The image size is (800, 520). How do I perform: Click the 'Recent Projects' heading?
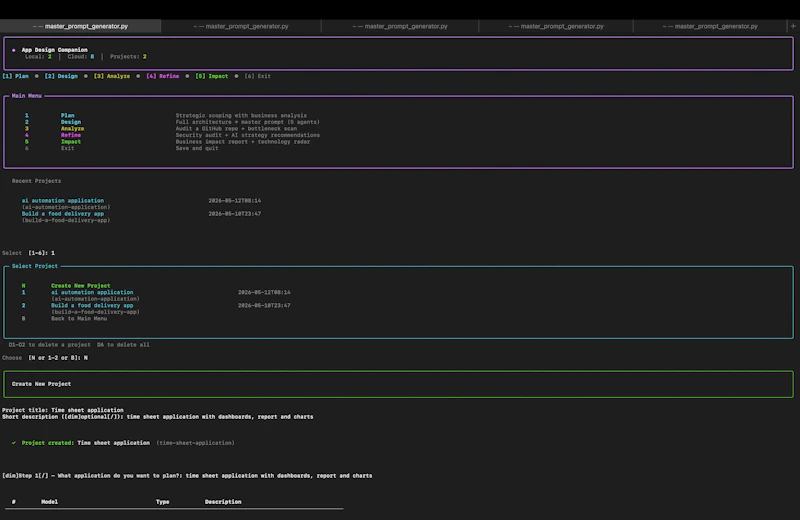36,181
